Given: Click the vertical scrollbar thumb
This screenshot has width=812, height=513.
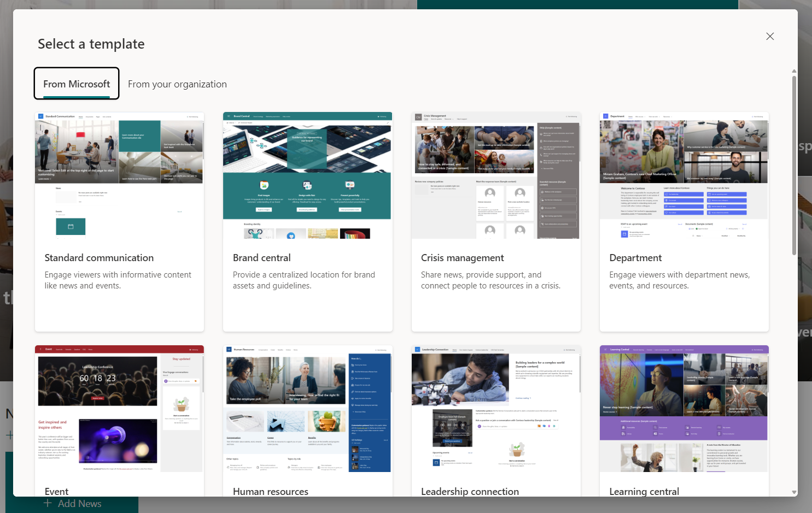Looking at the screenshot, I should [x=793, y=164].
